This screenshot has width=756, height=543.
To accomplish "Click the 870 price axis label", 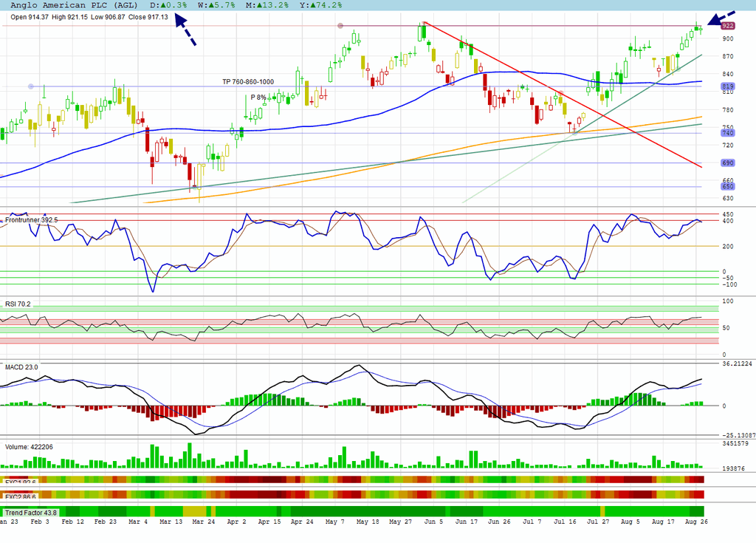I will click(x=727, y=56).
